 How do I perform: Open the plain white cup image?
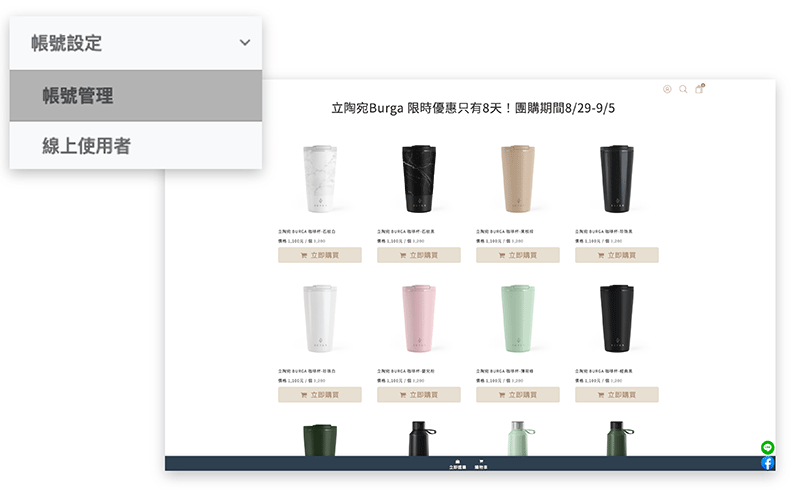pyautogui.click(x=320, y=318)
